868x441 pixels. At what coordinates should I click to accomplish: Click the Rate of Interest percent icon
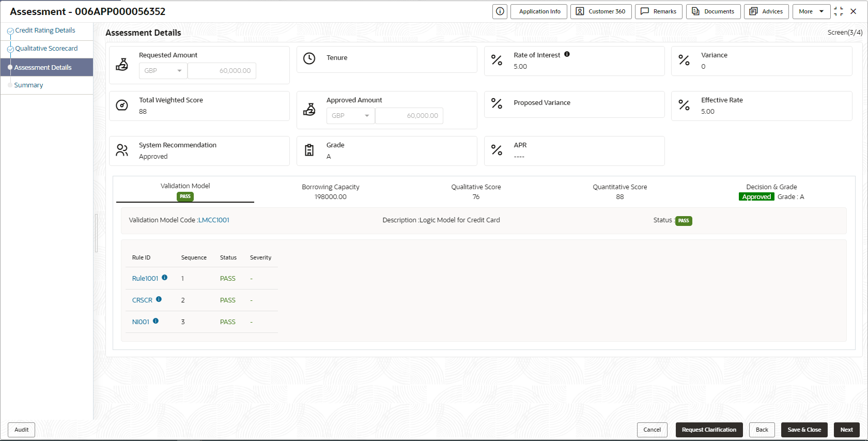click(497, 60)
